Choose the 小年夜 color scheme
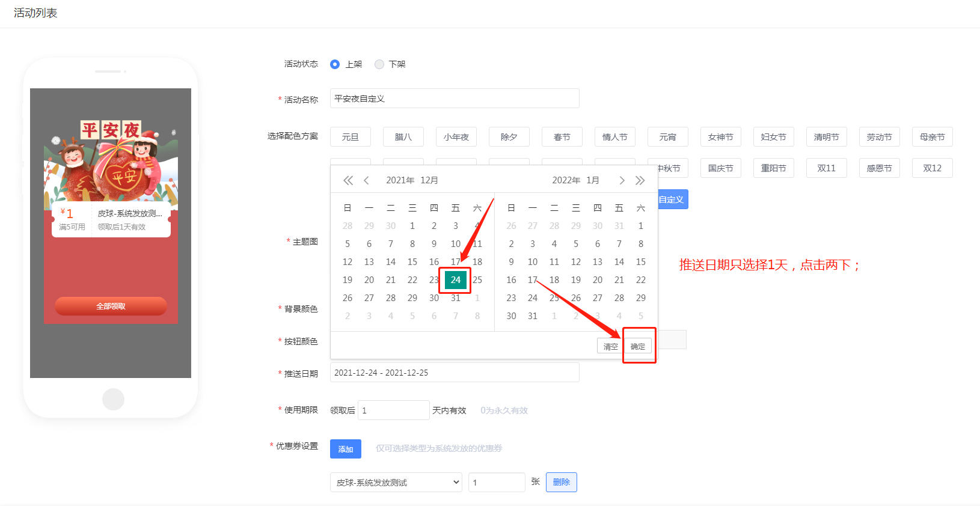980x506 pixels. click(456, 137)
